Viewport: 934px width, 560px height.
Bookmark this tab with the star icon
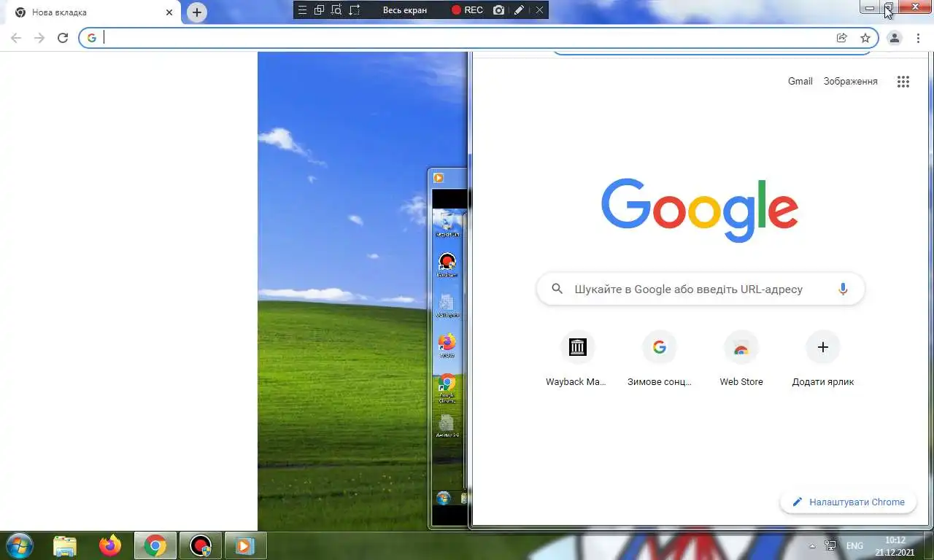coord(865,38)
